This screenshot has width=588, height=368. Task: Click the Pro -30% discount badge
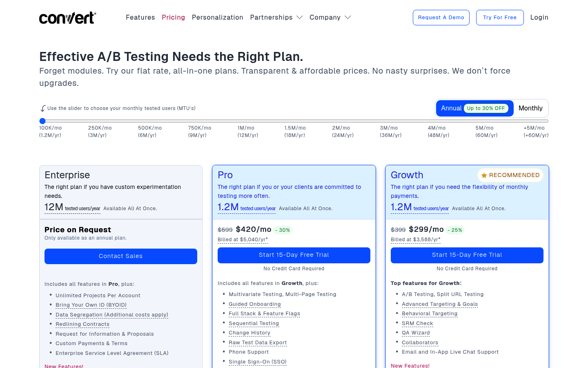(x=283, y=230)
